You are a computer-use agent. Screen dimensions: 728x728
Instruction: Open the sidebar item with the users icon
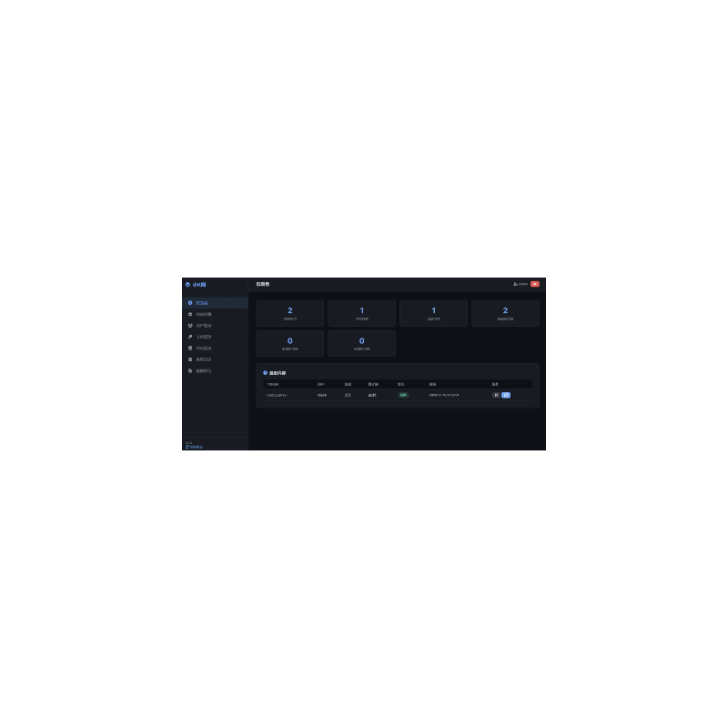215,326
